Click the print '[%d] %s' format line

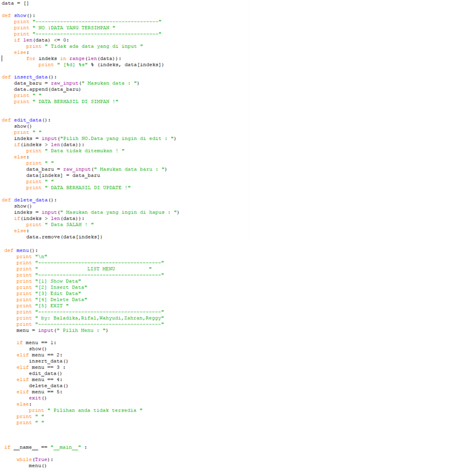pyautogui.click(x=101, y=64)
